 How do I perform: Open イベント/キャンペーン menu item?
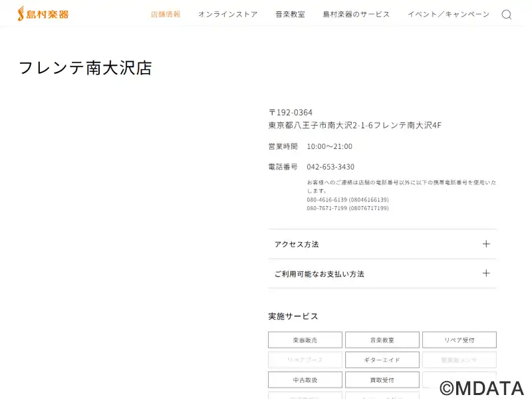coord(448,14)
